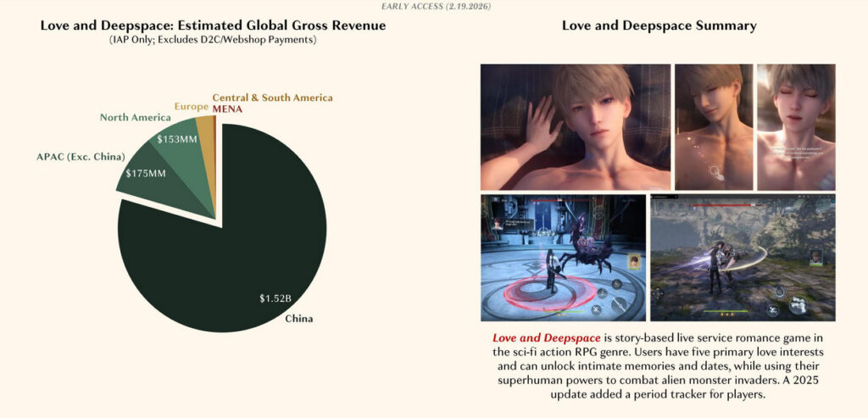Click the IAP Only subtitle note
Image resolution: width=868 pixels, height=418 pixels.
[213, 41]
